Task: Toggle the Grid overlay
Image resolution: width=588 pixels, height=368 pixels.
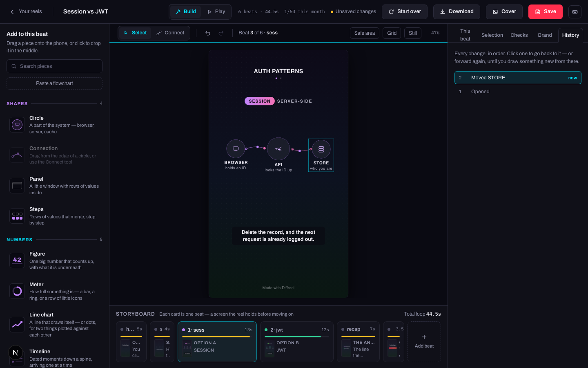Action: (x=392, y=33)
